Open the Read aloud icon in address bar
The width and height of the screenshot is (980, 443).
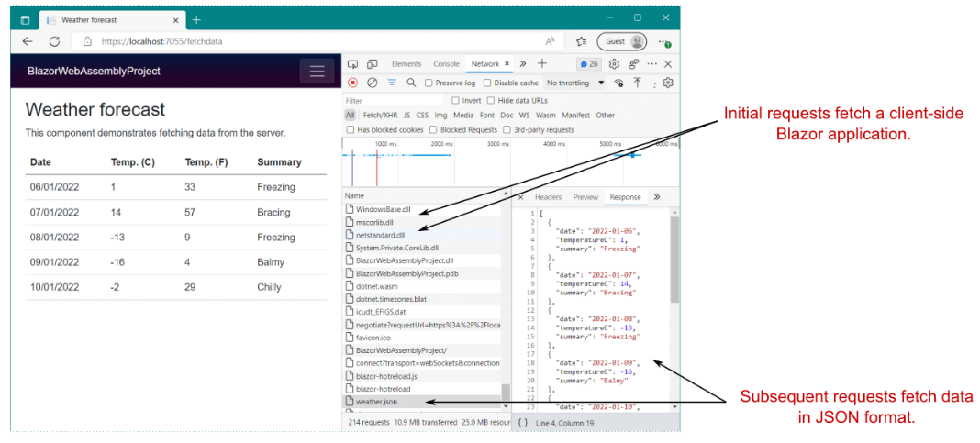coord(550,41)
